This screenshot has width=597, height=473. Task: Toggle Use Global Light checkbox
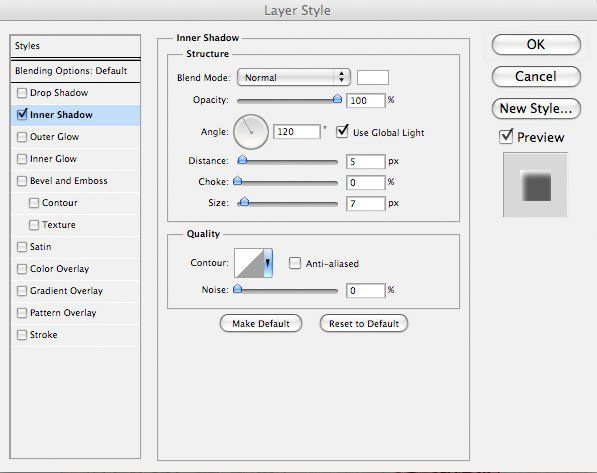point(342,132)
